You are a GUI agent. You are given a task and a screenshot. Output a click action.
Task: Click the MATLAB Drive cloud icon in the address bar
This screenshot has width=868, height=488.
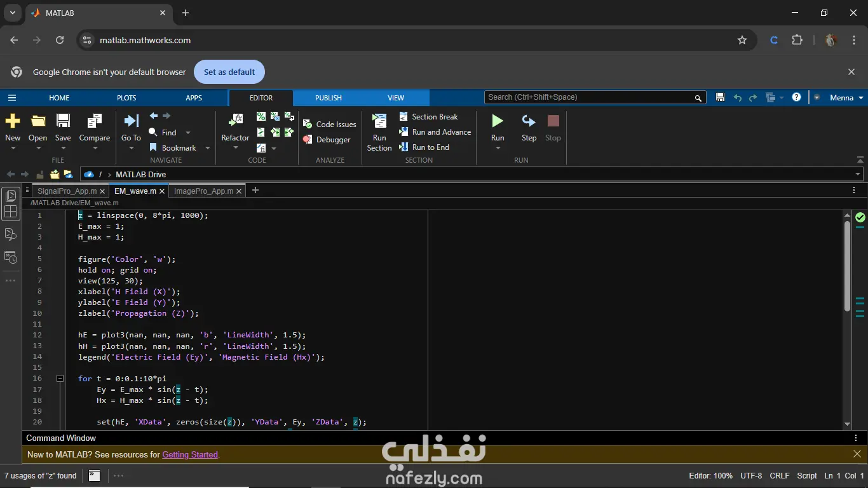(x=89, y=174)
